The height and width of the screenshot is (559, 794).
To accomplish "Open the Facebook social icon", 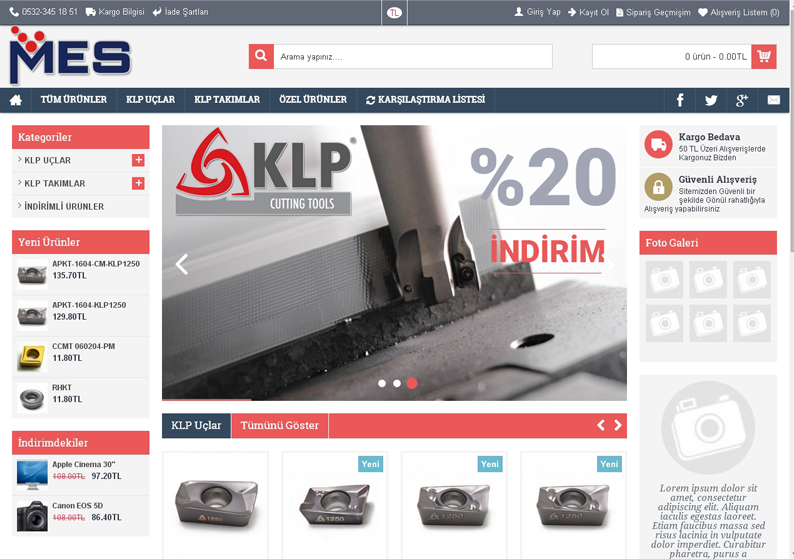I will tap(680, 100).
